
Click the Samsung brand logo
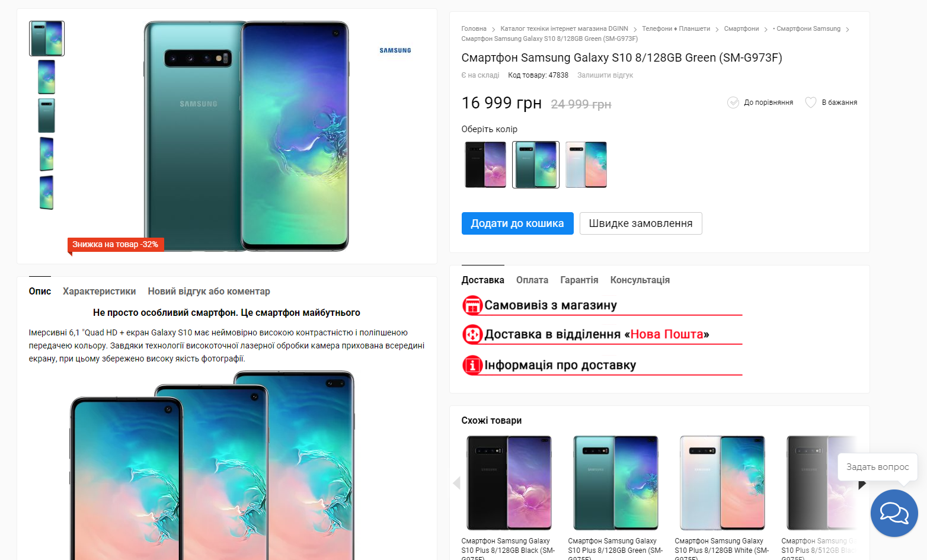coord(395,50)
